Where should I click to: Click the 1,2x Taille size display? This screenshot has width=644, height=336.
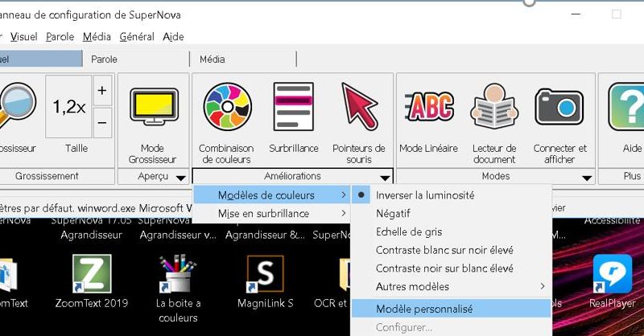[x=68, y=107]
